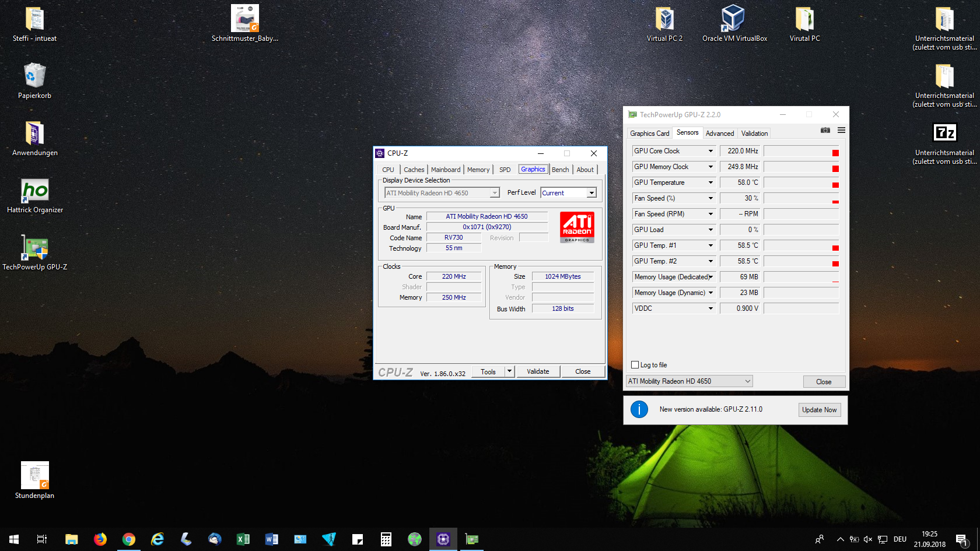Screen dimensions: 980x551
Task: Click the VDDC sensor graph
Action: click(x=801, y=308)
